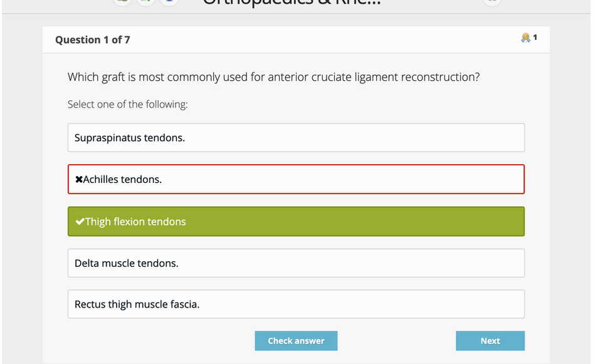This screenshot has width=595, height=364.
Task: Click the 'Select one of the following' prompt
Action: point(127,104)
